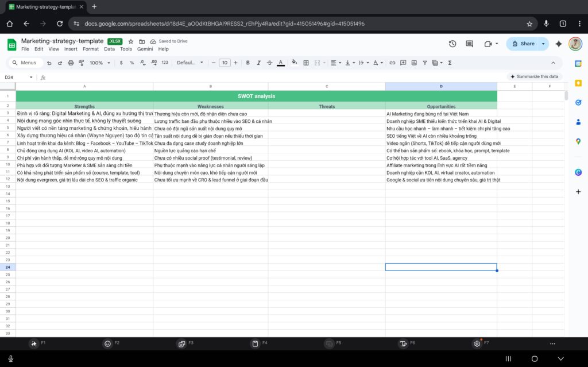The height and width of the screenshot is (367, 588).
Task: Click the print icon in toolbar
Action: coord(71,63)
